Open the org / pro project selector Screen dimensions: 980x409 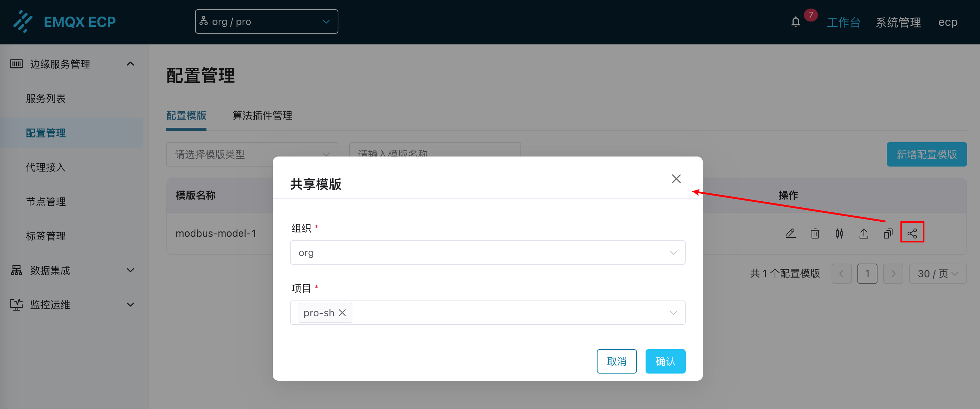[x=266, y=21]
